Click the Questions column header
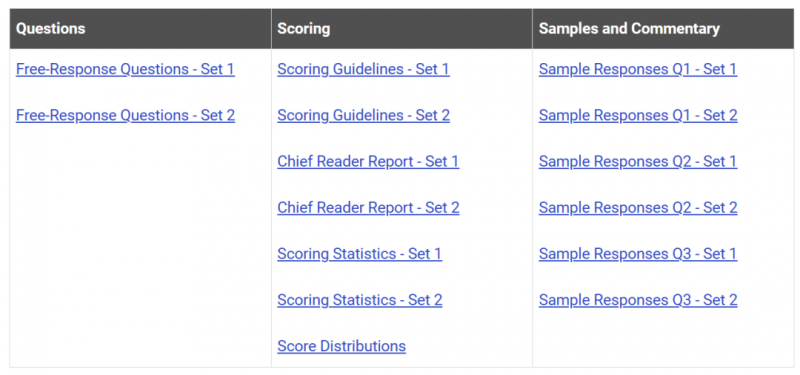Viewport: 800px width, 375px height. pyautogui.click(x=51, y=29)
